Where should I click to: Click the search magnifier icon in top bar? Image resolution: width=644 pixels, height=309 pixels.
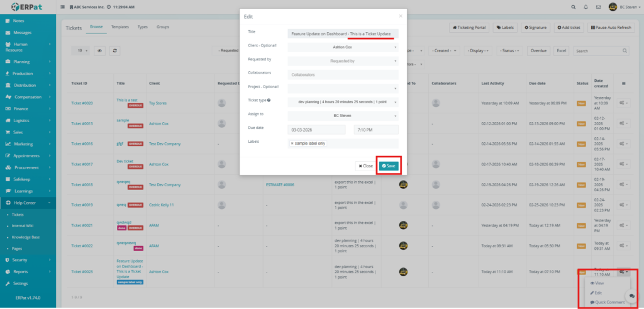coord(573,7)
